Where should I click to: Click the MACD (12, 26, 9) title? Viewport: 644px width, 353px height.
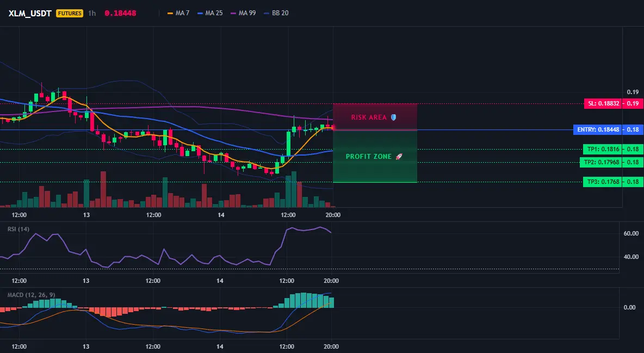[31, 295]
